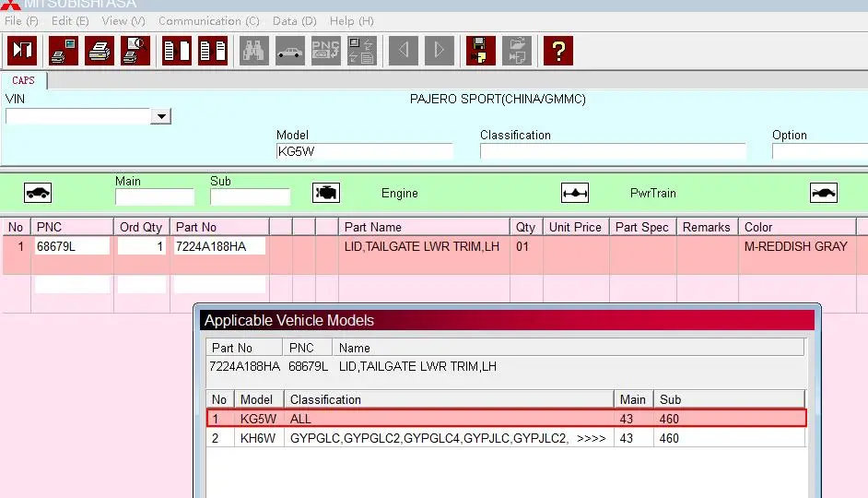Click the PwrTrain axle icon
Image resolution: width=868 pixels, height=498 pixels.
(575, 193)
